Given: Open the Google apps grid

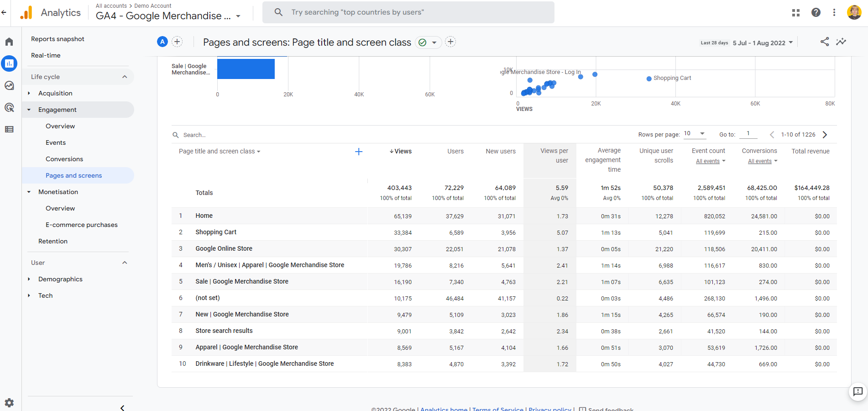Looking at the screenshot, I should [796, 13].
